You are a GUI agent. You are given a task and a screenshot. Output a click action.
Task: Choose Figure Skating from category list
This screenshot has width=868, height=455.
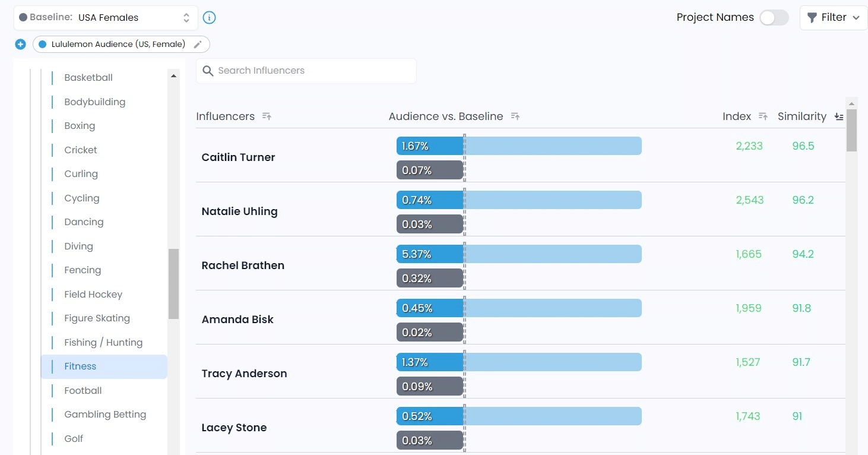click(x=97, y=318)
